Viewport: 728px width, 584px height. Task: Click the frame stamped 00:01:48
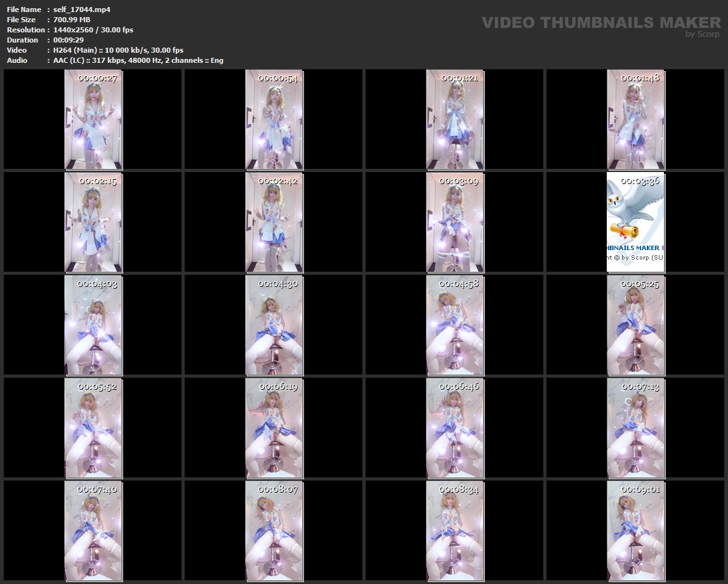pyautogui.click(x=636, y=119)
